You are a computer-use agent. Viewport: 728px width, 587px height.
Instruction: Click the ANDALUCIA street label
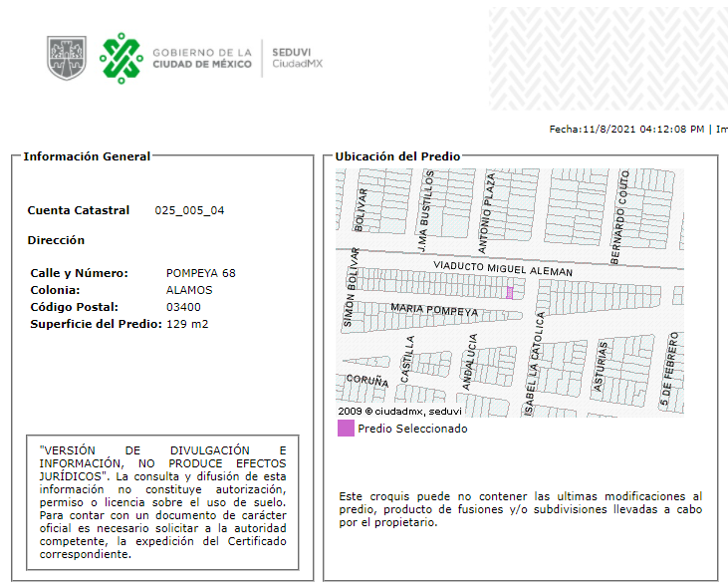469,362
